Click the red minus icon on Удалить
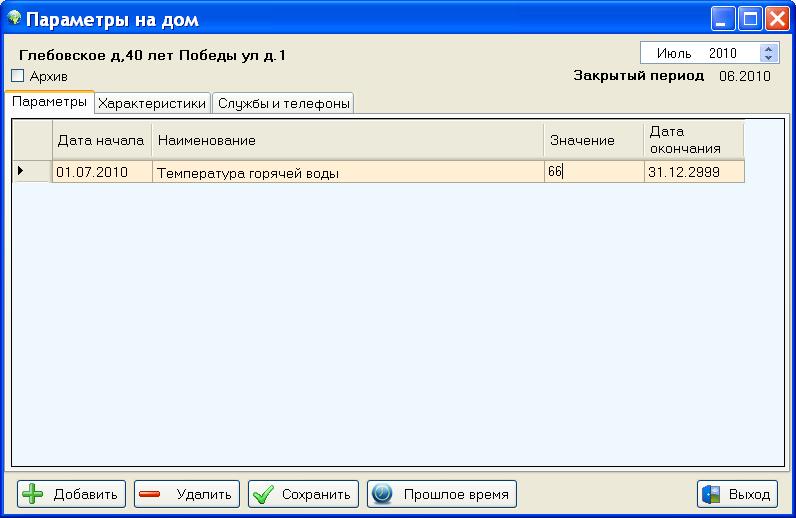This screenshot has width=796, height=518. (149, 494)
